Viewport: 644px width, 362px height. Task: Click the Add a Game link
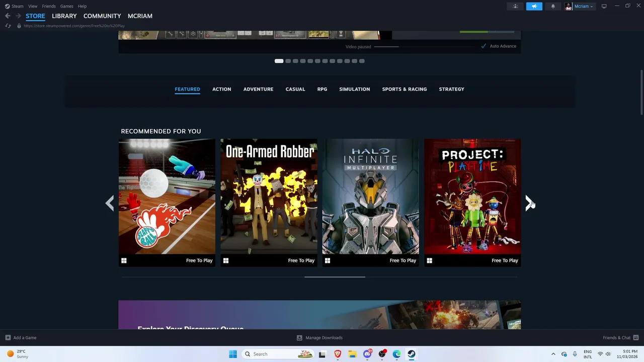[25, 338]
